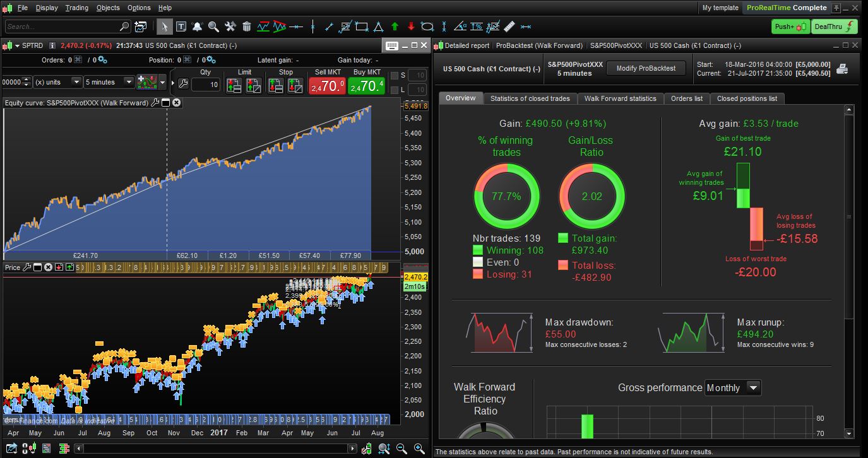Switch to Closed positions list tab
This screenshot has width=868, height=458.
tap(747, 98)
